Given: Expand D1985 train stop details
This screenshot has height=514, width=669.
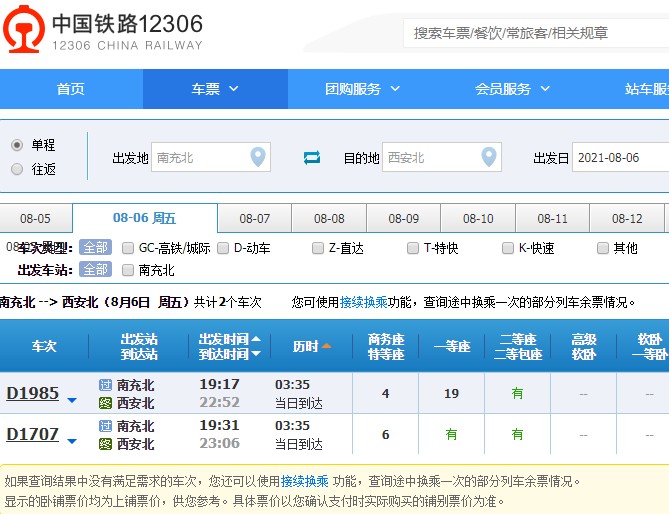Looking at the screenshot, I should point(72,400).
